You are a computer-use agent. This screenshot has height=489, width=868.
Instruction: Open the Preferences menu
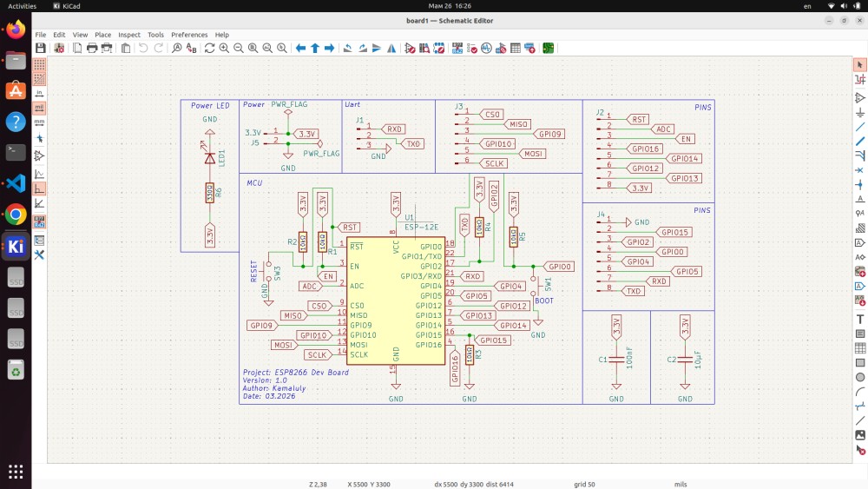pyautogui.click(x=189, y=35)
